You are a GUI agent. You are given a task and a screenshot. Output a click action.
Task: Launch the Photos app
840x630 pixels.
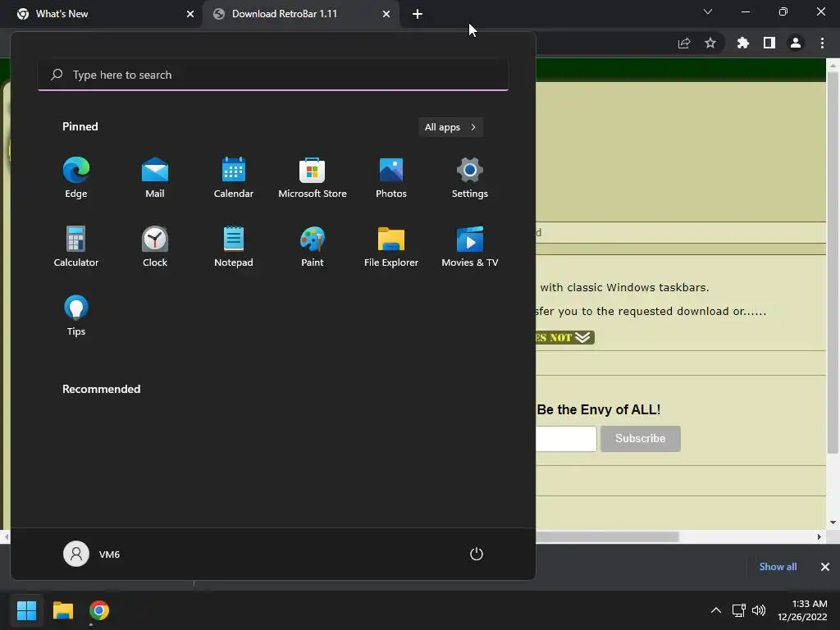pyautogui.click(x=391, y=178)
